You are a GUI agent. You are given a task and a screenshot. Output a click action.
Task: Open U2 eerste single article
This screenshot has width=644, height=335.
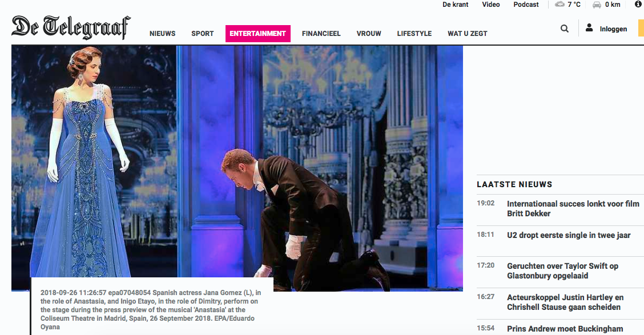pyautogui.click(x=569, y=235)
